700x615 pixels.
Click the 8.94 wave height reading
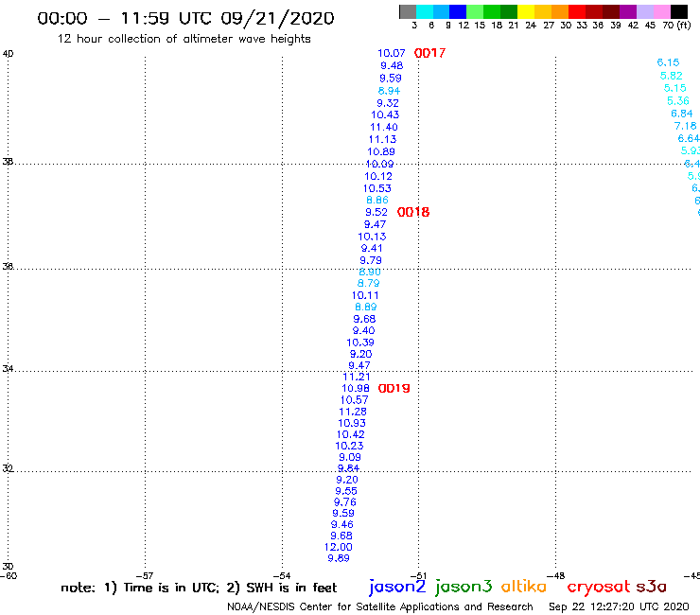coord(389,91)
